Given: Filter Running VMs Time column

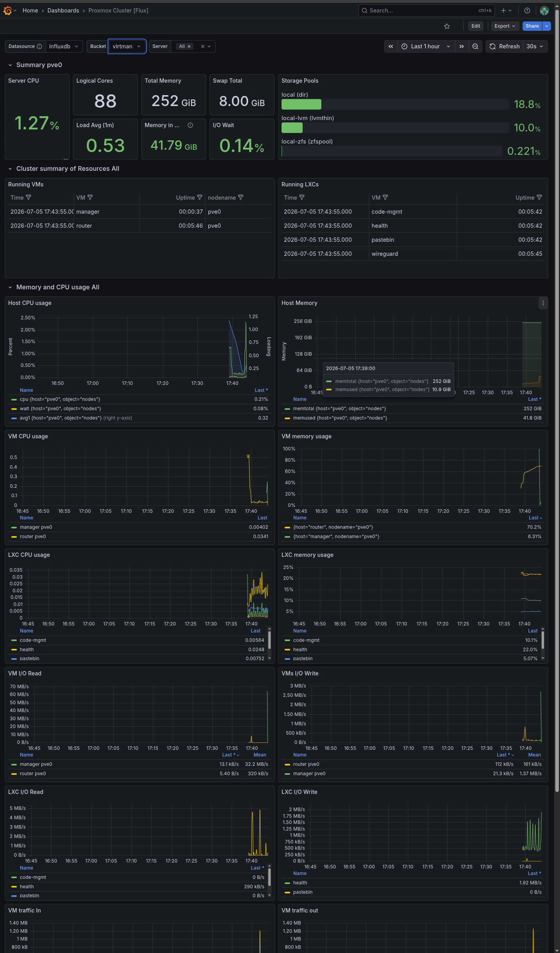Looking at the screenshot, I should (x=28, y=197).
